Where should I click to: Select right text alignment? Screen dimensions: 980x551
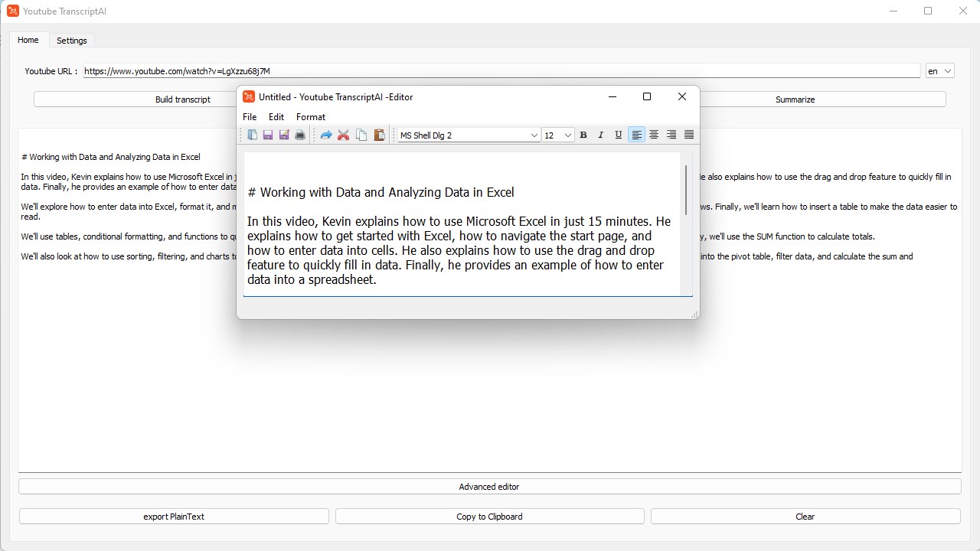671,135
